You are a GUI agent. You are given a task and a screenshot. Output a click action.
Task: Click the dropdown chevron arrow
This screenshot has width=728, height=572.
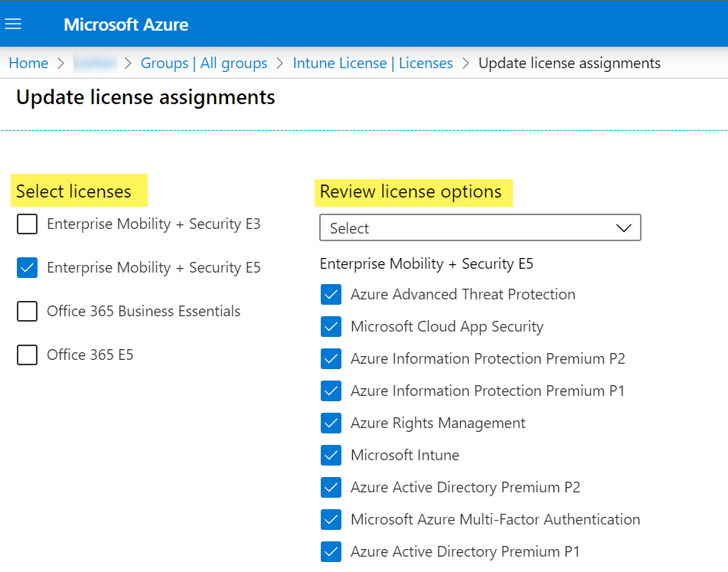(x=623, y=228)
